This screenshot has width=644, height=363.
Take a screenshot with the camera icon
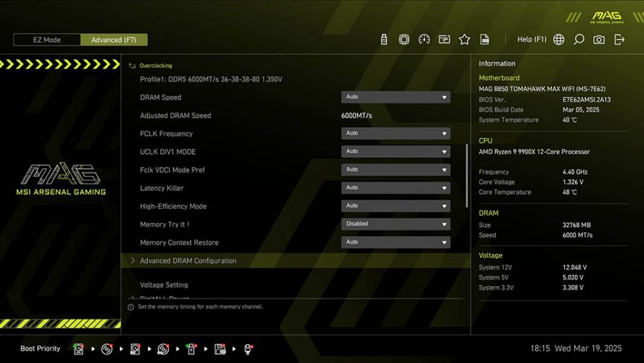[x=599, y=39]
